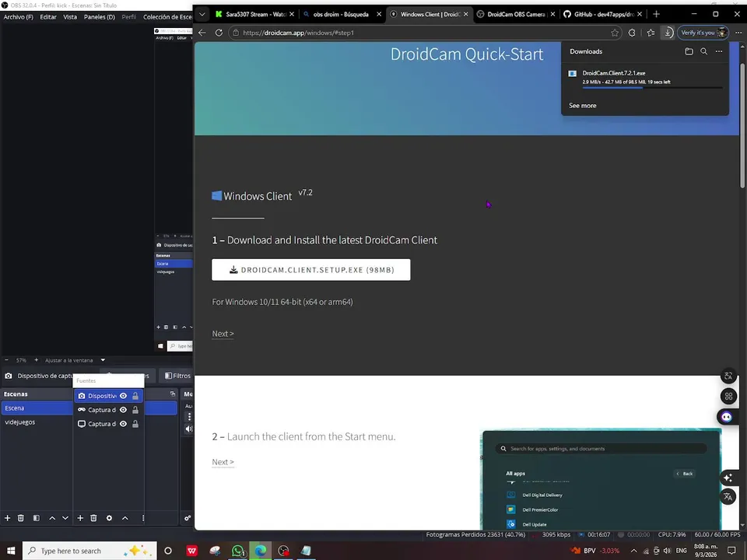Open audio mixer channel three-dot menu

click(189, 417)
